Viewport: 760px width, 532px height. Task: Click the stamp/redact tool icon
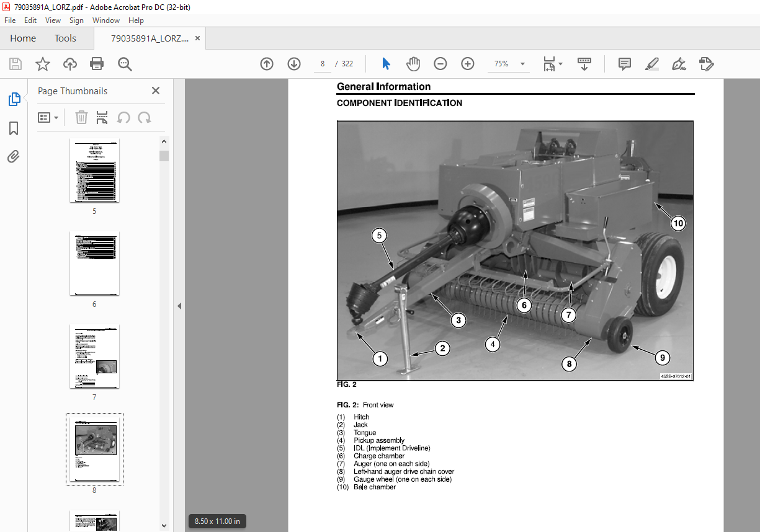tap(707, 64)
